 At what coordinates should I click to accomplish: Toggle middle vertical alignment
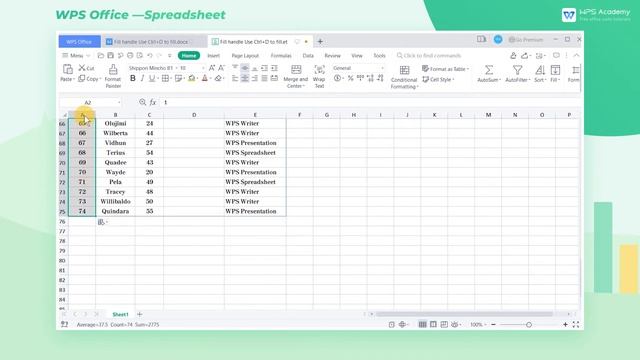tap(244, 68)
